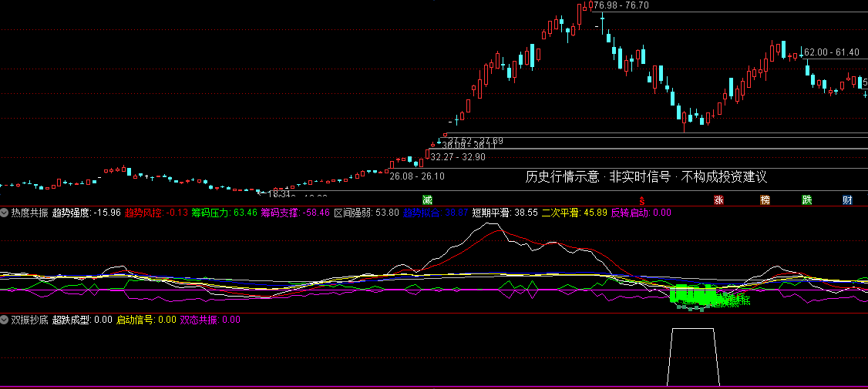Click the green 跌 marker icon

coord(807,200)
